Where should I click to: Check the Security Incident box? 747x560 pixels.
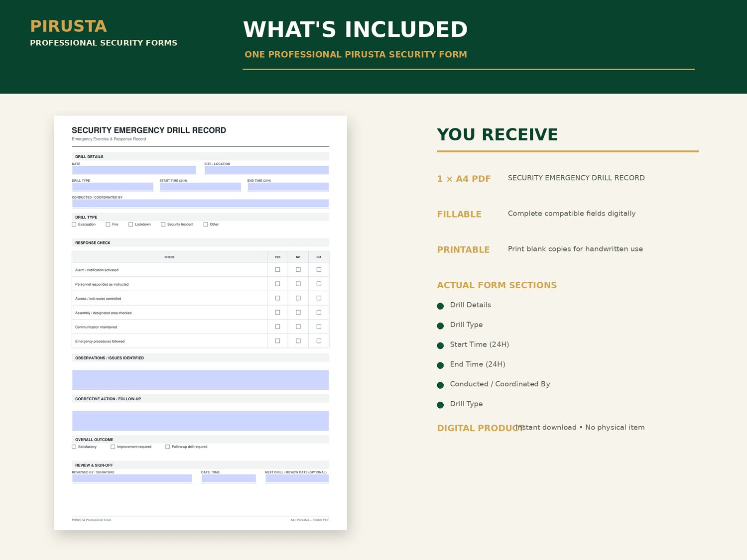click(x=163, y=224)
